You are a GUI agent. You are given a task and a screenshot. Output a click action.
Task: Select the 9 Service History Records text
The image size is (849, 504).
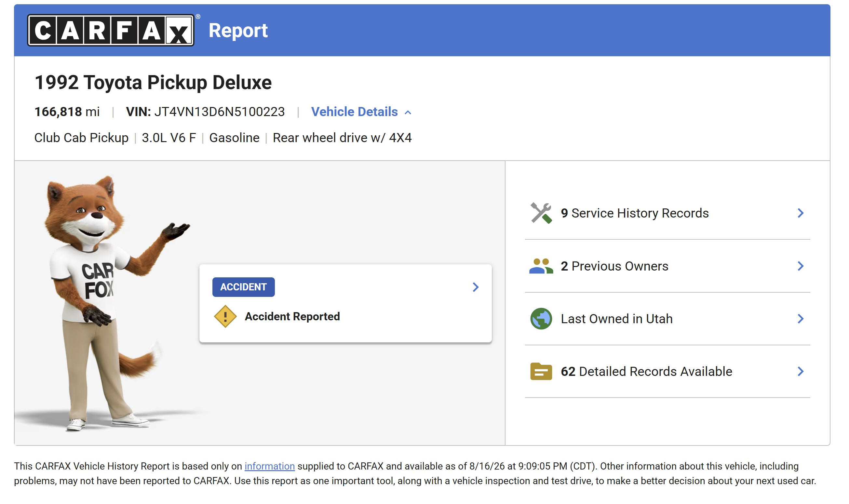pos(634,213)
